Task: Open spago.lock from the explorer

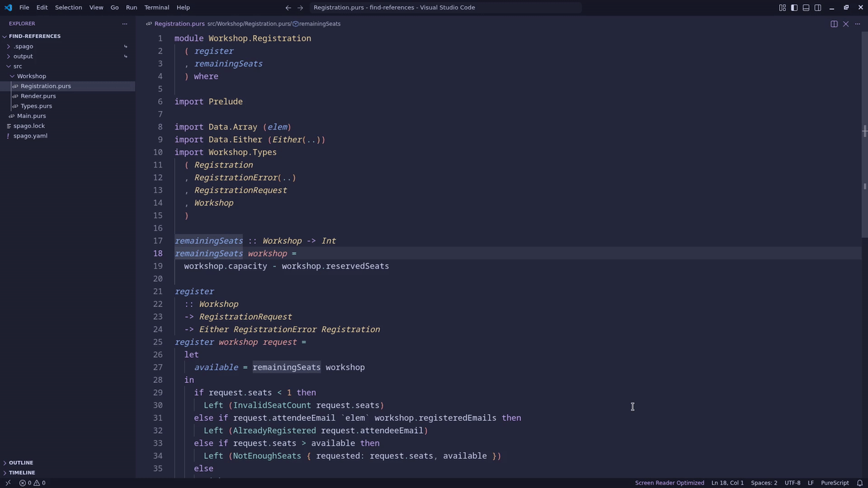Action: pyautogui.click(x=68, y=126)
